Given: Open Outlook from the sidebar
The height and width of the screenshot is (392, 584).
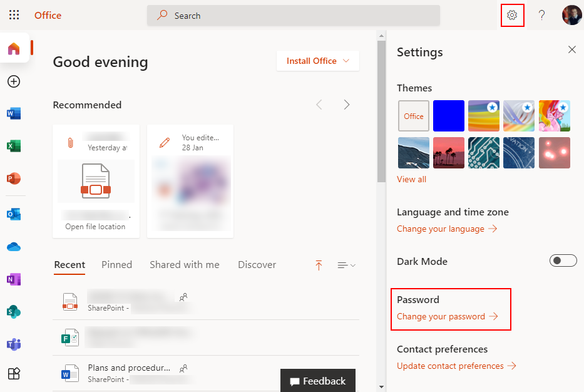Looking at the screenshot, I should 14,214.
